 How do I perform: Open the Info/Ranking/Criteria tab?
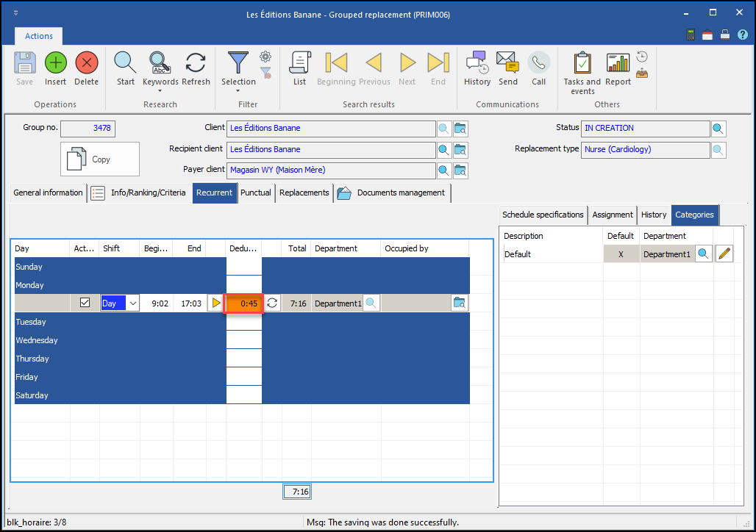(140, 193)
